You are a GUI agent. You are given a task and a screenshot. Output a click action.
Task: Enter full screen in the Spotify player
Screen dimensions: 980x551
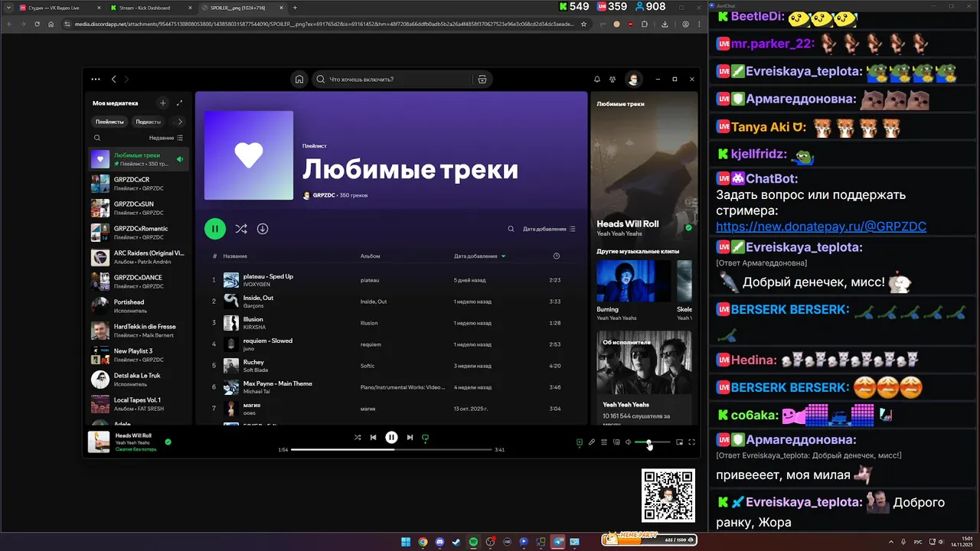(x=691, y=442)
